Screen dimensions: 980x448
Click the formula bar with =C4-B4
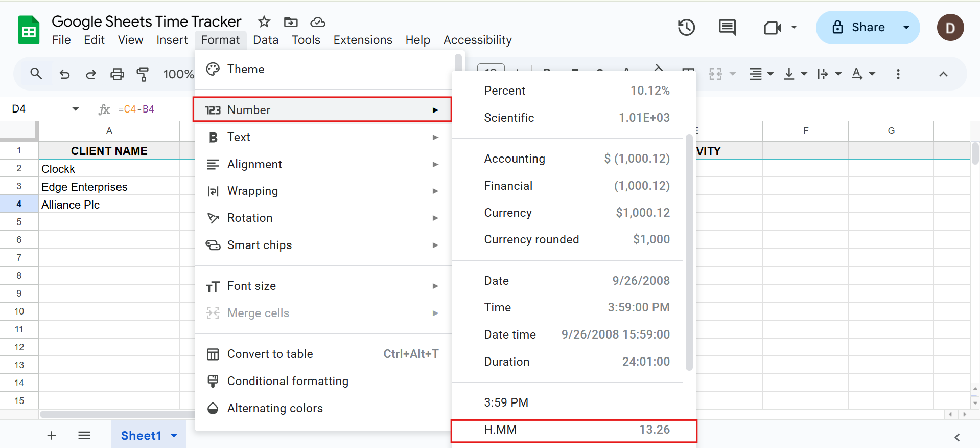(x=136, y=109)
